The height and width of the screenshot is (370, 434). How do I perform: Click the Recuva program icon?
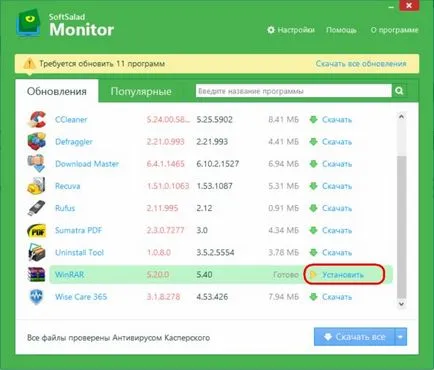[x=36, y=186]
